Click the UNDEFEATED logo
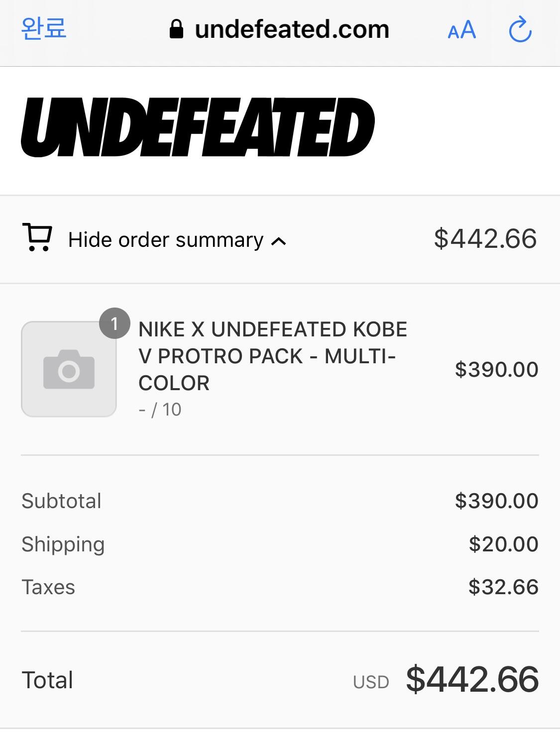Viewport: 560px width, 737px height. (198, 128)
